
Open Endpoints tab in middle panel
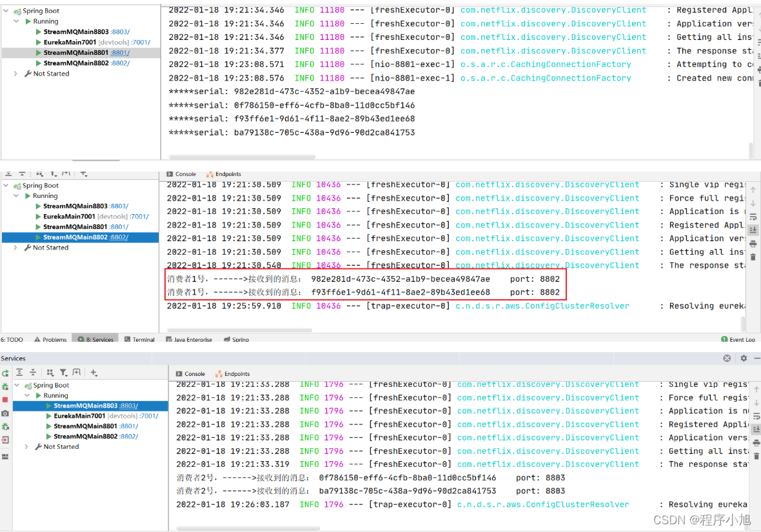pyautogui.click(x=224, y=173)
